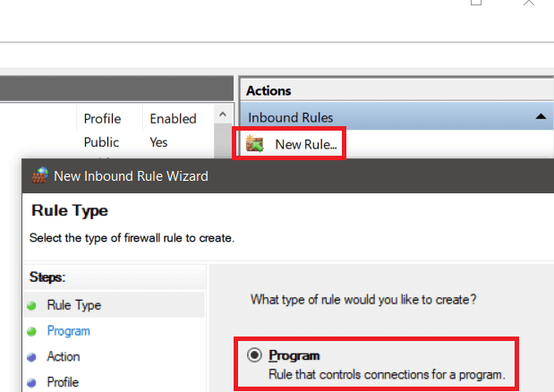
Task: Go to the Profile wizard step
Action: click(63, 382)
